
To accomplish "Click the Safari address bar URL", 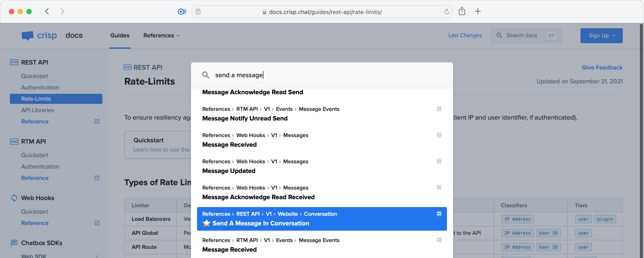I will (x=325, y=12).
